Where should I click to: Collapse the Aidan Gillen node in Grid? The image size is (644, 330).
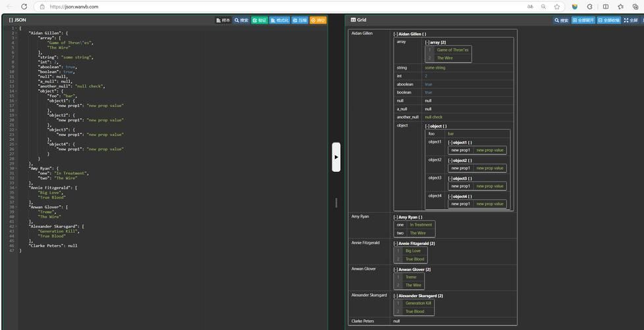click(x=395, y=34)
